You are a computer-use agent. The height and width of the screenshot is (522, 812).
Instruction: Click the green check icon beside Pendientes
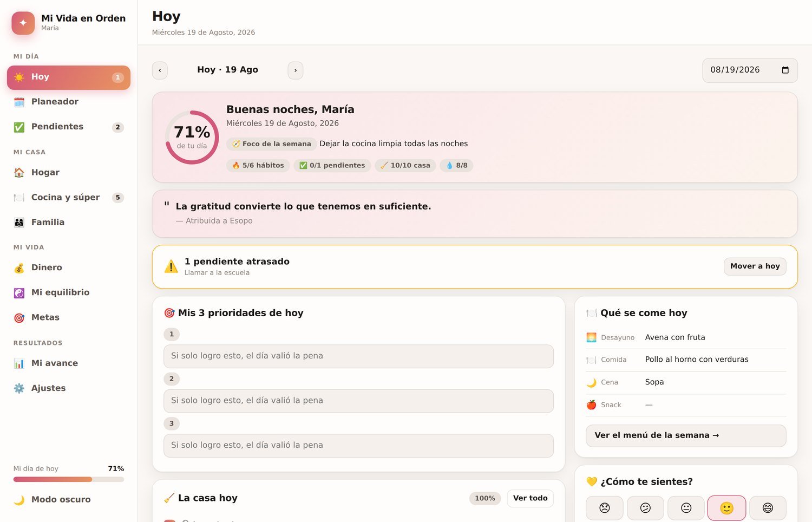[19, 127]
